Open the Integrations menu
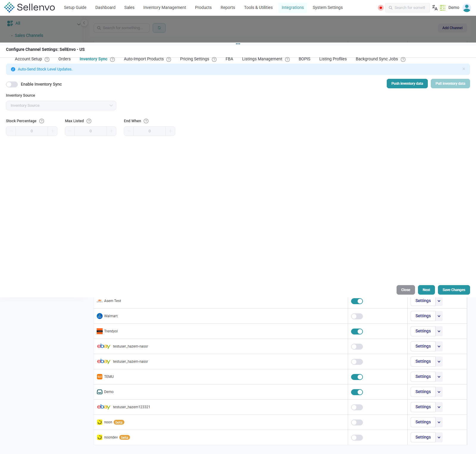The width and height of the screenshot is (476, 454). pyautogui.click(x=293, y=7)
